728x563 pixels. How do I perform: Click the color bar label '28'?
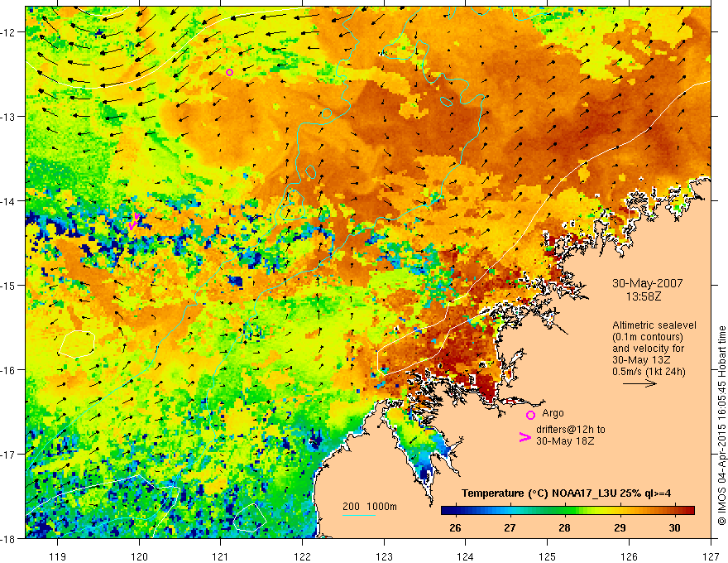(564, 527)
